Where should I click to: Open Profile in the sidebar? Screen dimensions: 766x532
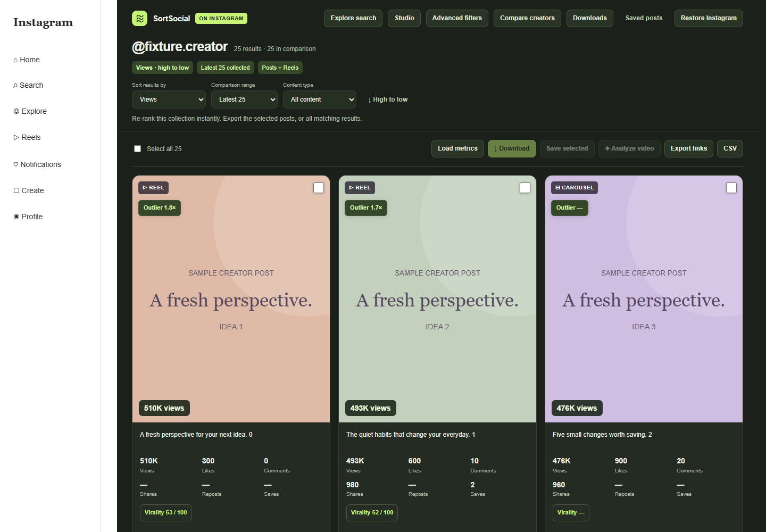28,217
